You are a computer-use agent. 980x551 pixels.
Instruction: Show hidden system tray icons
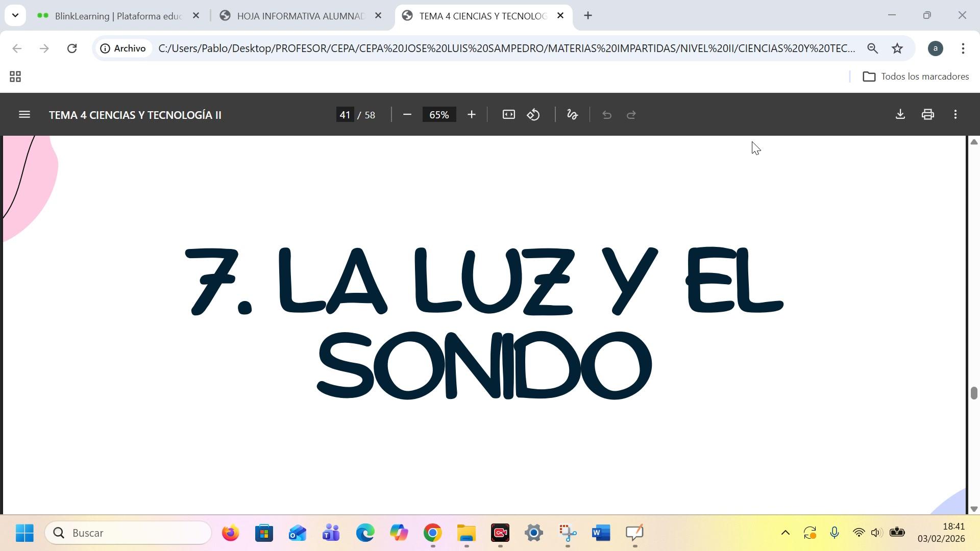(785, 533)
